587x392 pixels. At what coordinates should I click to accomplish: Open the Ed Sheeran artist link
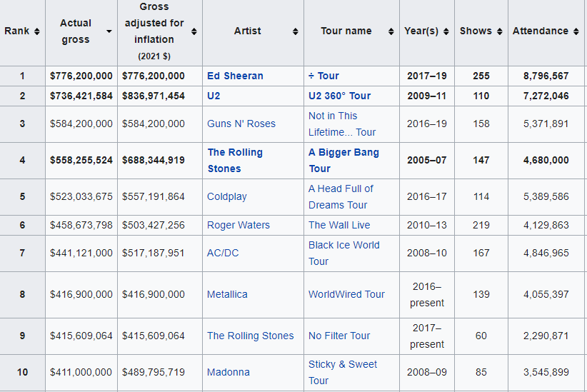click(235, 76)
